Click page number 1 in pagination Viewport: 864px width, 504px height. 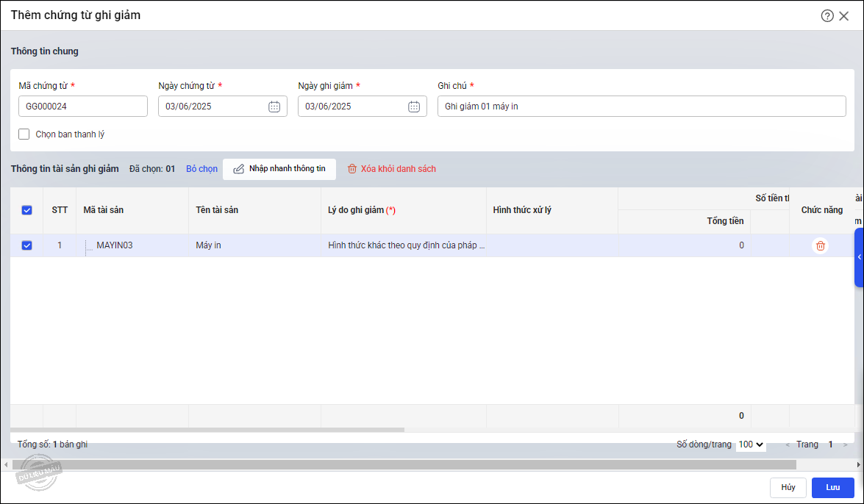pos(830,444)
